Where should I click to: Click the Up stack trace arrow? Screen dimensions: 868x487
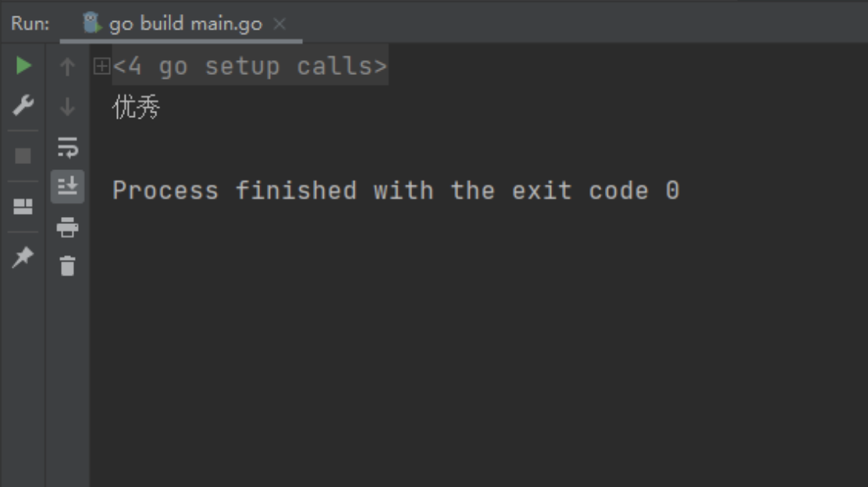68,66
